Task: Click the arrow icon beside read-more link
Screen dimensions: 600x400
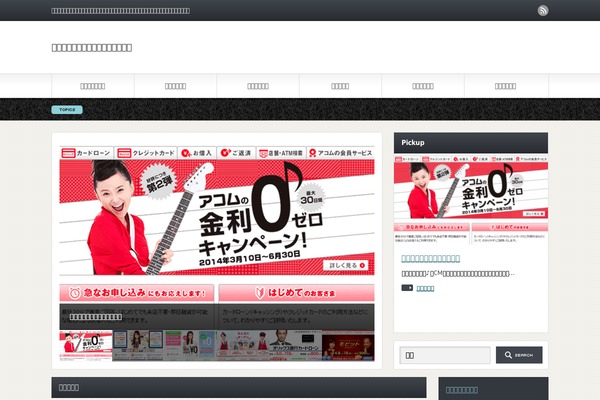Action: click(407, 288)
